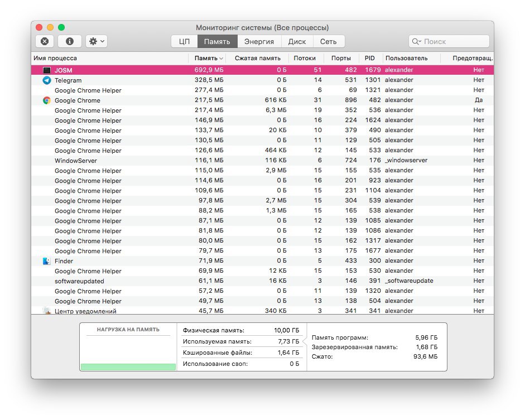Click Кэшированные файлы 1,64 ГБ value
Image resolution: width=525 pixels, height=420 pixels.
[x=288, y=353]
